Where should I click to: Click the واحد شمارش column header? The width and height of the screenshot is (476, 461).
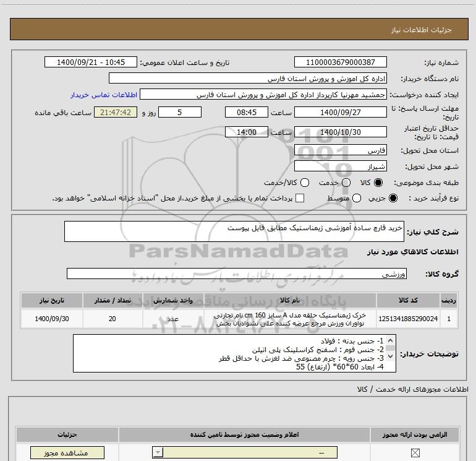pyautogui.click(x=173, y=301)
